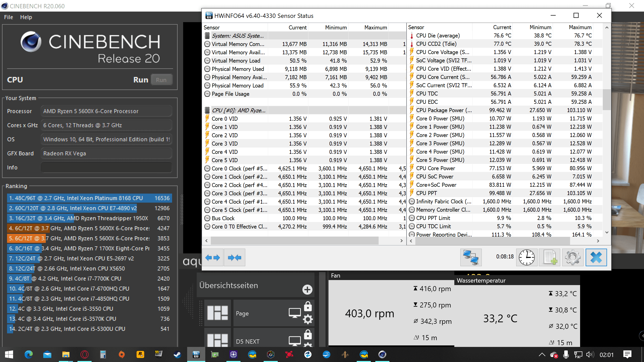This screenshot has width=644, height=362.
Task: Click HWiNFO collapse columns arrows button
Action: 234,257
